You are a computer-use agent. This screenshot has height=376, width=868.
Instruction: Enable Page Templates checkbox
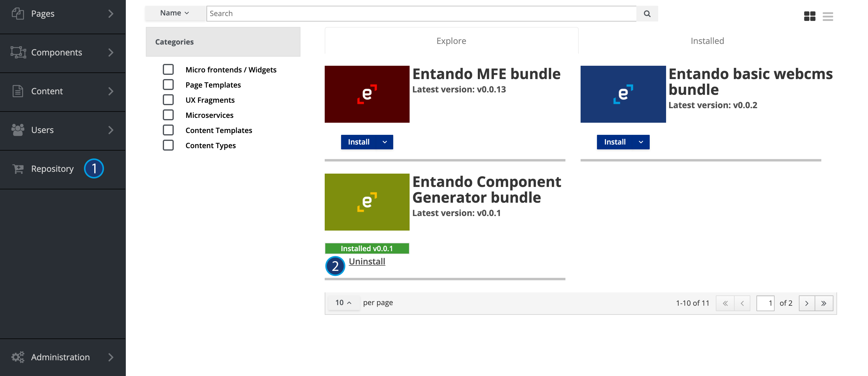point(168,85)
